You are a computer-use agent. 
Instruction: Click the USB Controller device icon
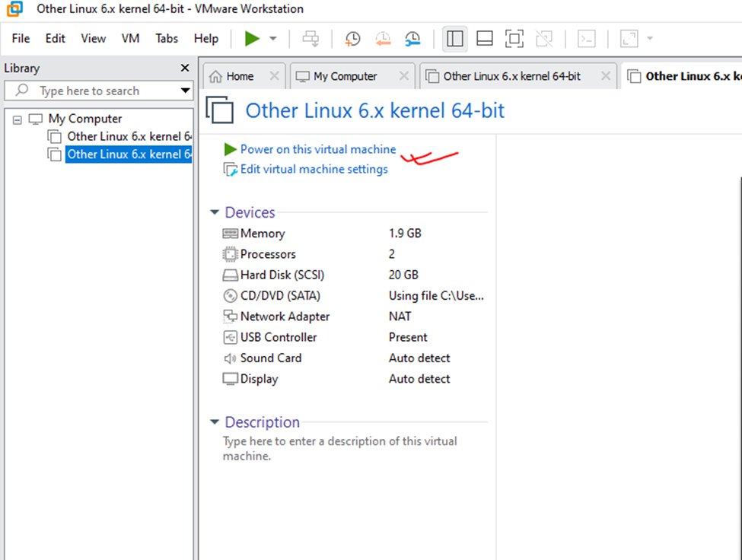[x=230, y=337]
